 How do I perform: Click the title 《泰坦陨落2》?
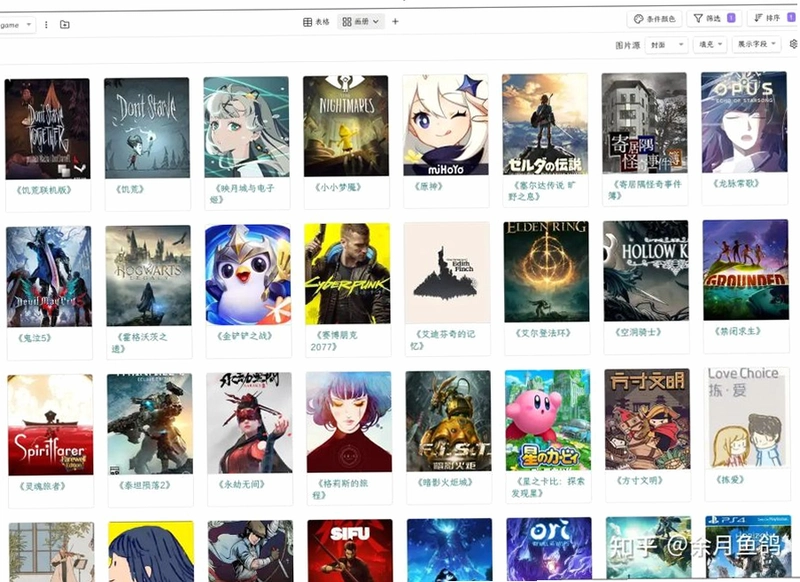(144, 485)
